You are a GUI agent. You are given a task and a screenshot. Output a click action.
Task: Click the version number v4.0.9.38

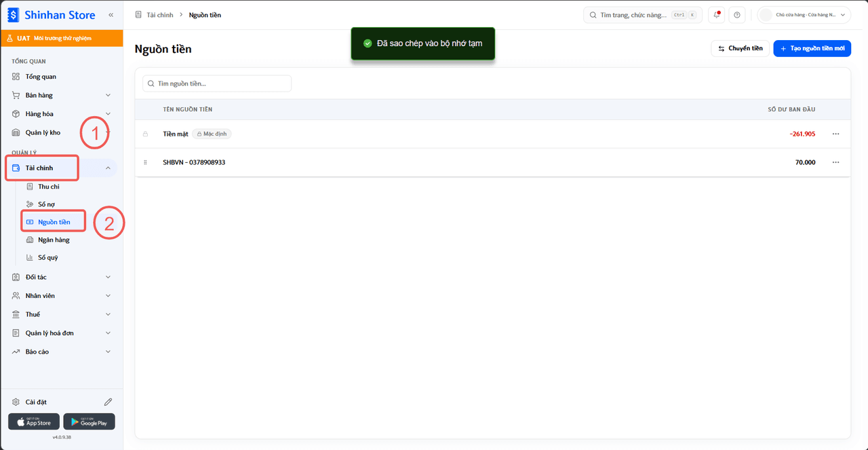pyautogui.click(x=62, y=437)
